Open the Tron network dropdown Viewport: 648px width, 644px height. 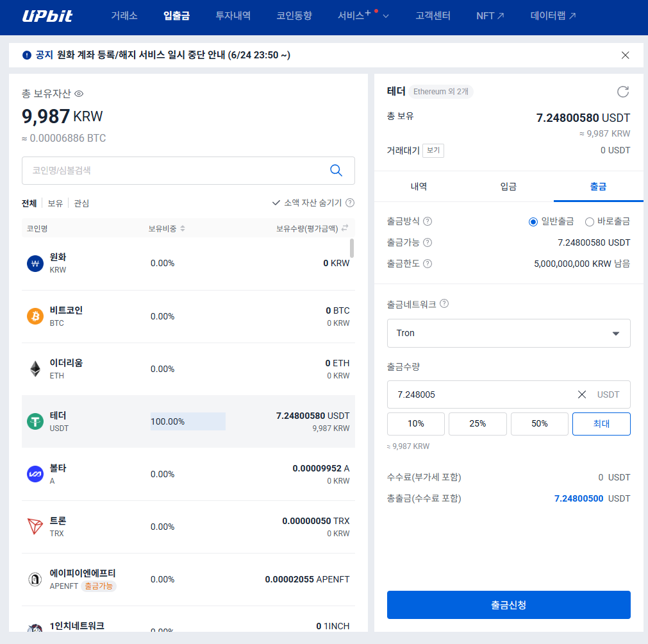tap(508, 333)
